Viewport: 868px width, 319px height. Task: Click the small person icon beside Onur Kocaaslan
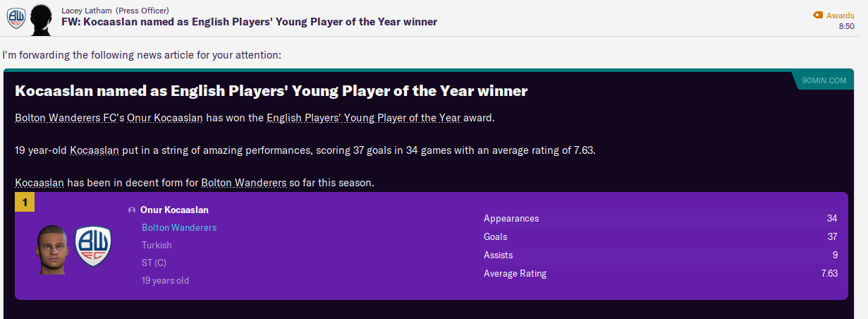pyautogui.click(x=132, y=210)
